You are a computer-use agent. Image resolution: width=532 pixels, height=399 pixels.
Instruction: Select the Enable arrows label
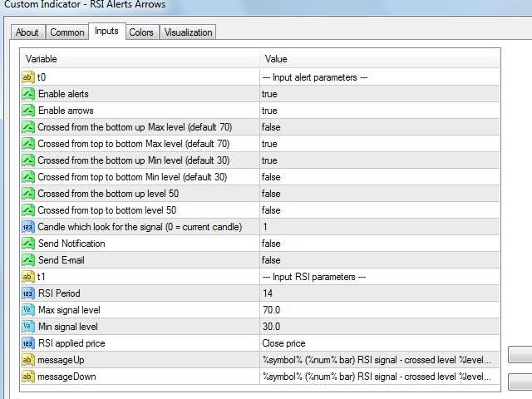(66, 111)
